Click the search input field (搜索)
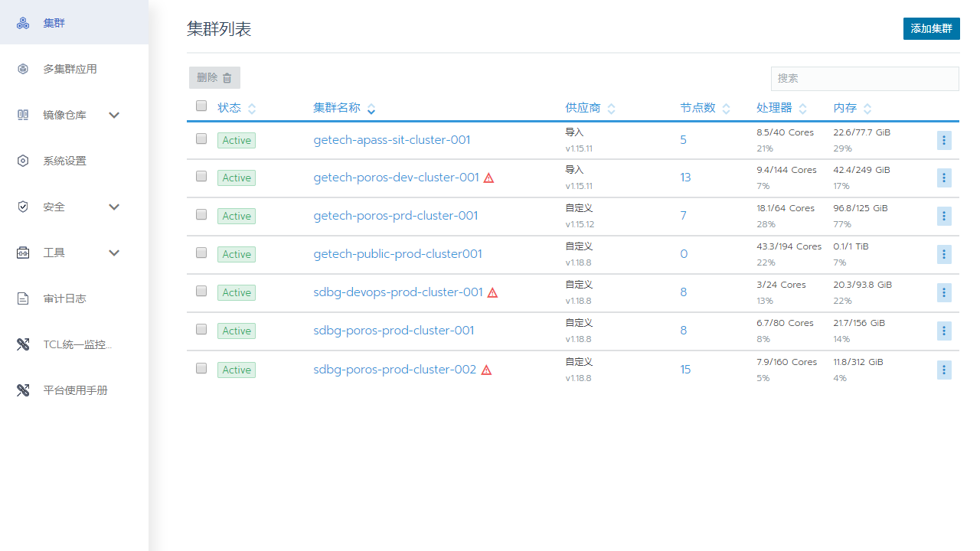The image size is (980, 551). 864,78
